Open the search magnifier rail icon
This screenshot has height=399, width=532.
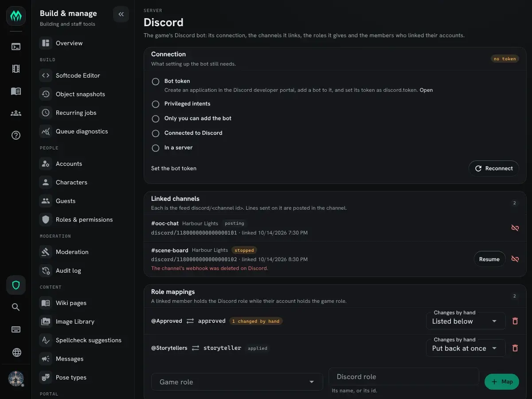(x=16, y=307)
